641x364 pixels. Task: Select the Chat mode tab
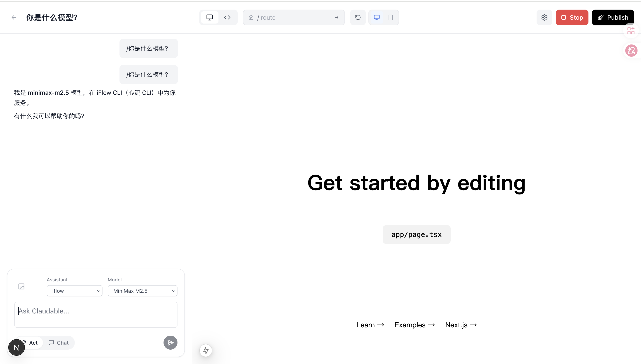point(59,343)
